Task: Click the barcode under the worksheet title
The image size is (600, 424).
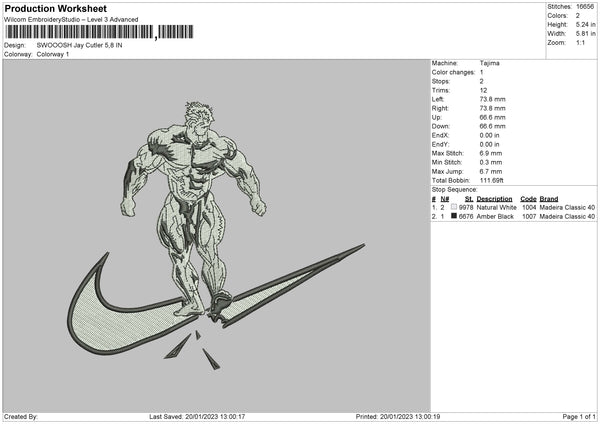Action: pyautogui.click(x=99, y=32)
